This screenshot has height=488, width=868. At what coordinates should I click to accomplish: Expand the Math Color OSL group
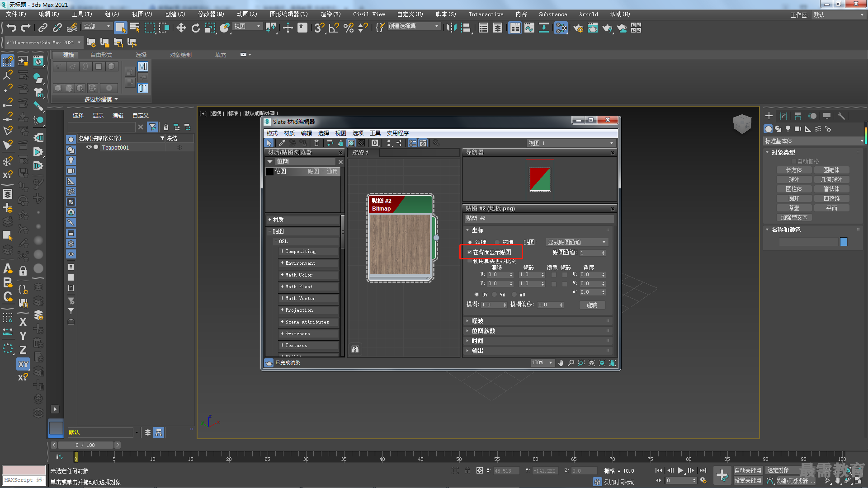tap(309, 275)
